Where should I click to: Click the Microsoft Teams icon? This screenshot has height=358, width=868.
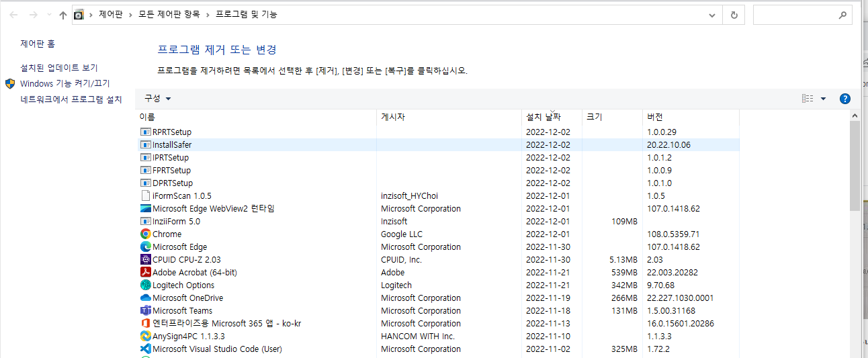pyautogui.click(x=146, y=311)
